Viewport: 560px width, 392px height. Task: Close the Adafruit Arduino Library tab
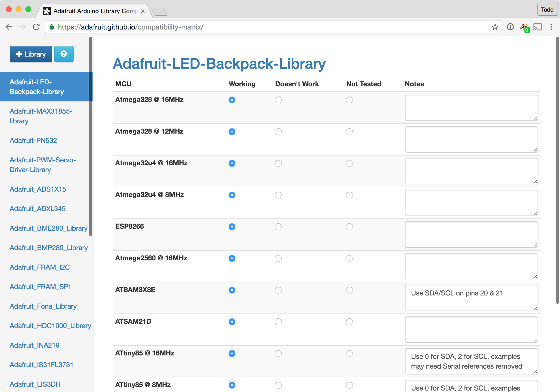[143, 11]
